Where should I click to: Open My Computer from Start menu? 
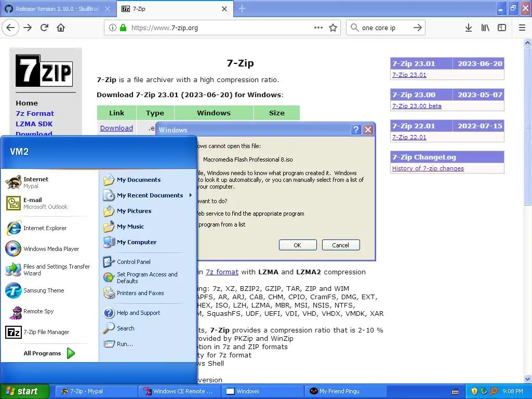coord(130,242)
